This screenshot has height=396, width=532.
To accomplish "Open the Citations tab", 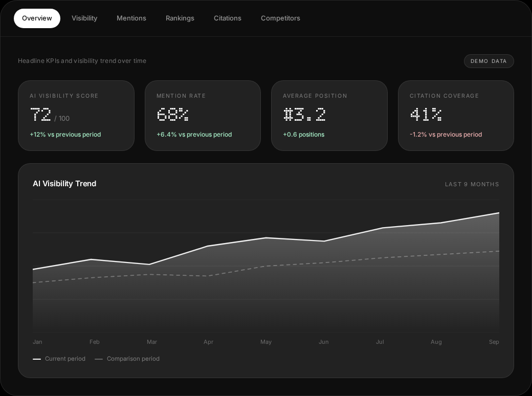I will click(x=227, y=18).
